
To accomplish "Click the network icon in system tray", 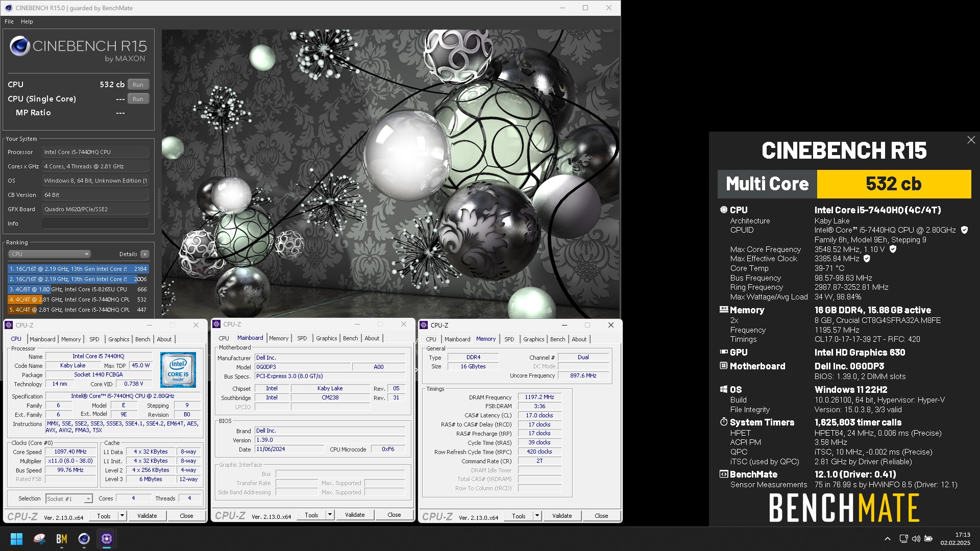I will (x=903, y=539).
